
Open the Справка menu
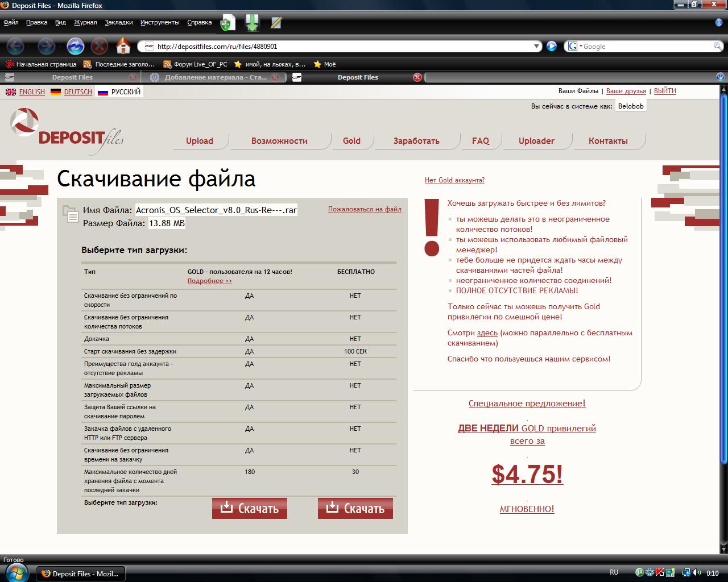coord(199,23)
